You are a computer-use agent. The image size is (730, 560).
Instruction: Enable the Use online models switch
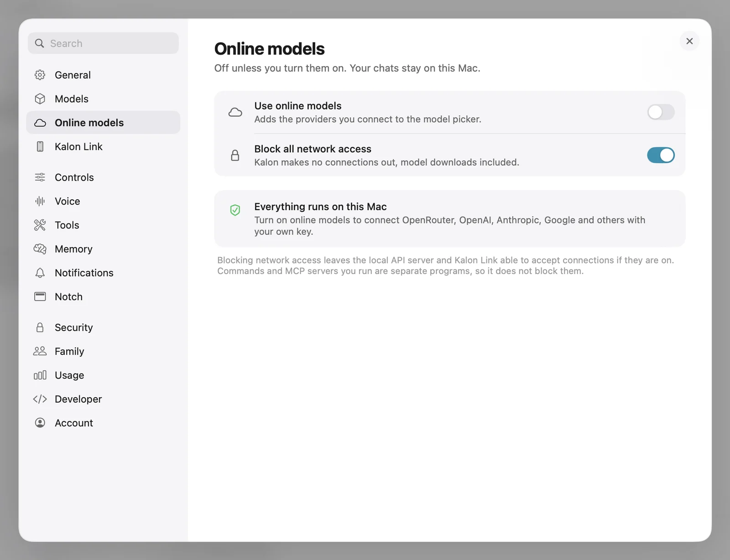[661, 112]
